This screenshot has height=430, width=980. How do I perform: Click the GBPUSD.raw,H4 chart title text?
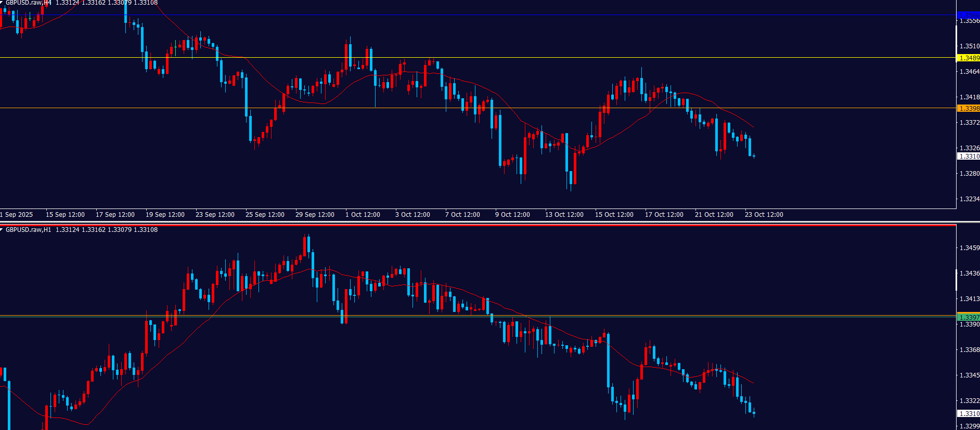click(x=29, y=3)
